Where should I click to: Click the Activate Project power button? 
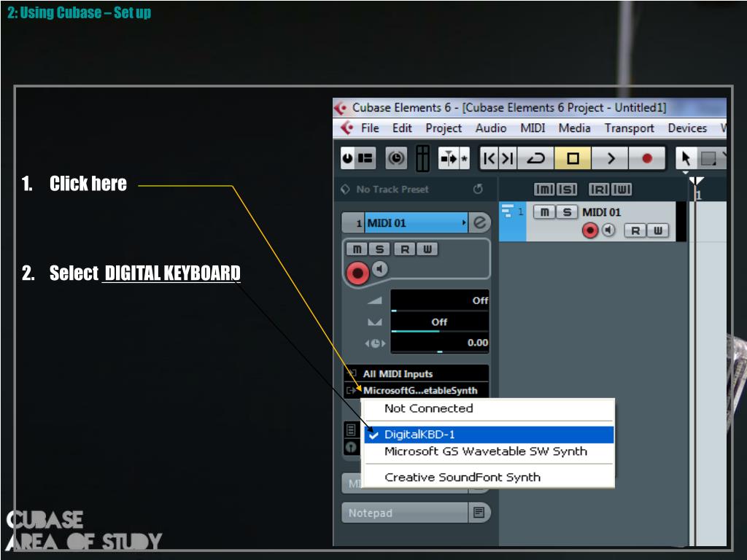pos(348,158)
